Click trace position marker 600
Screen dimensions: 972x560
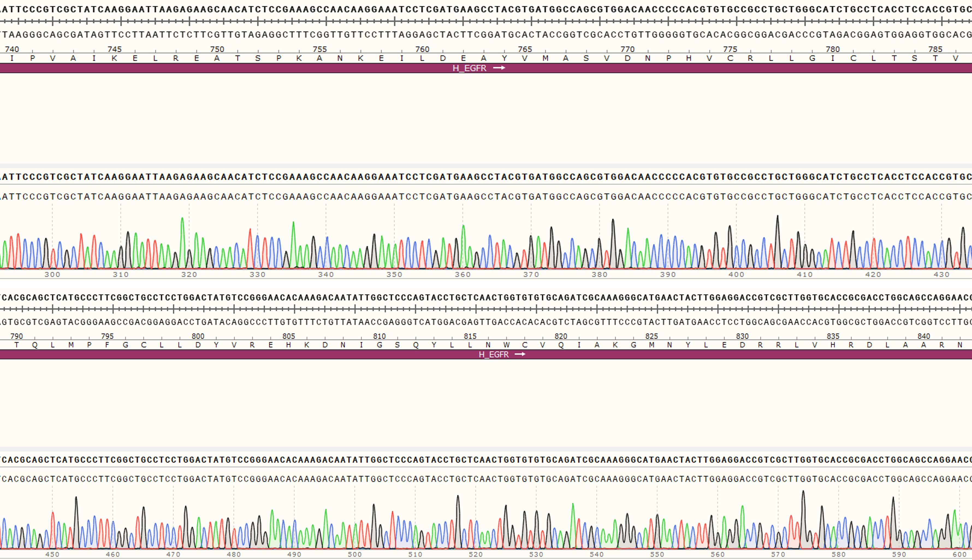tap(960, 554)
